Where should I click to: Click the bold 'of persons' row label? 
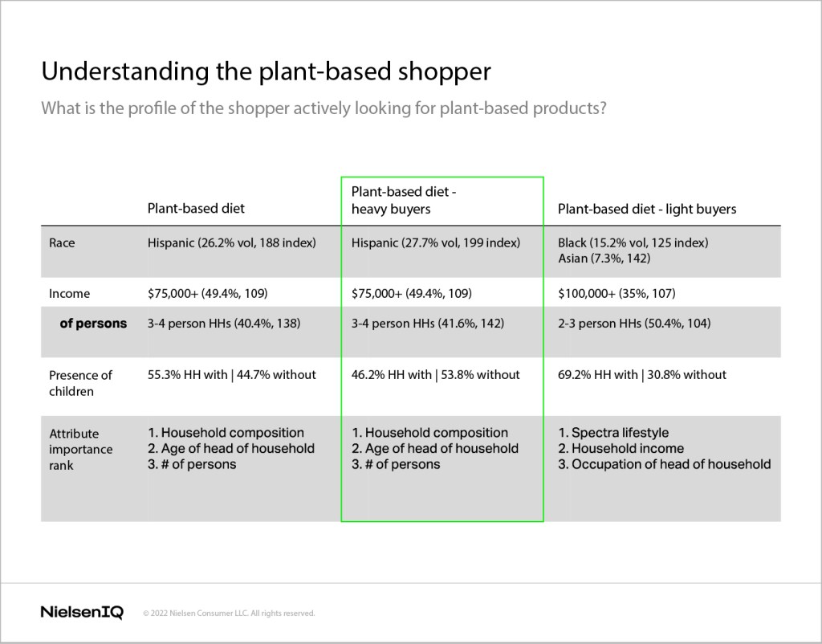point(93,324)
